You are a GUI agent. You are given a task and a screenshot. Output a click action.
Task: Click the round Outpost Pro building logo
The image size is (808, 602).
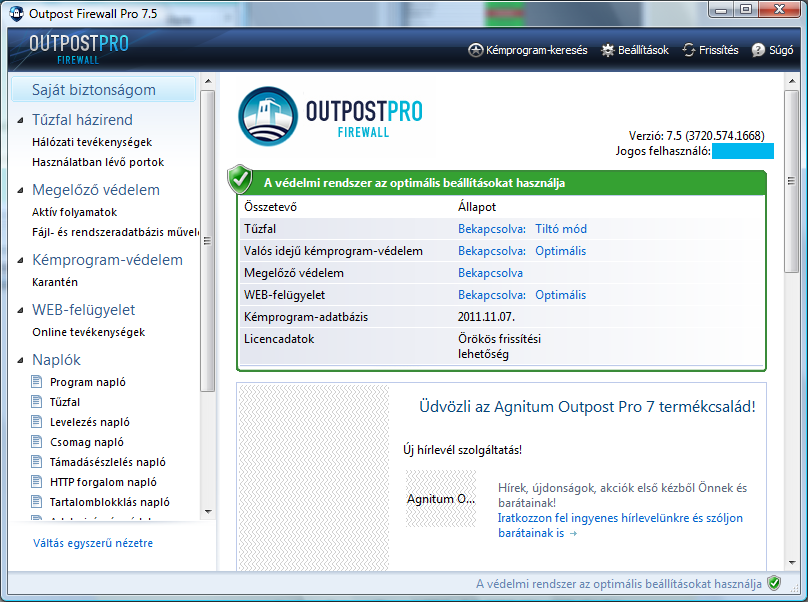pyautogui.click(x=268, y=116)
